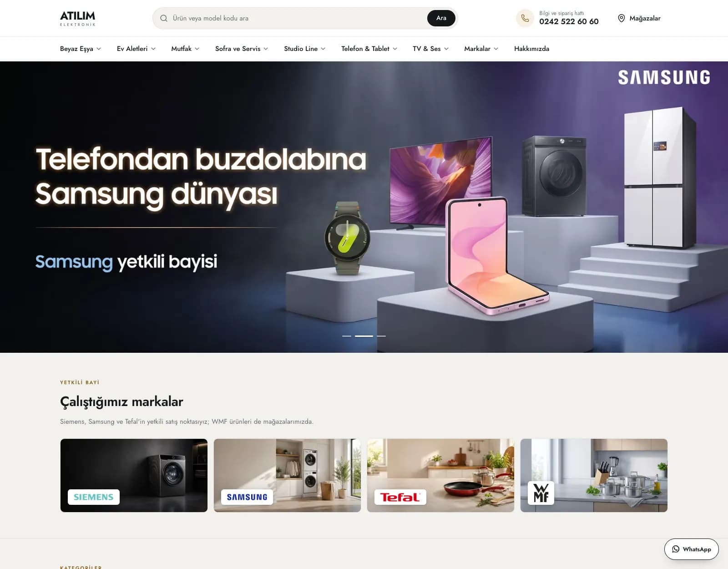Select the first carousel slide indicator

[x=347, y=336]
